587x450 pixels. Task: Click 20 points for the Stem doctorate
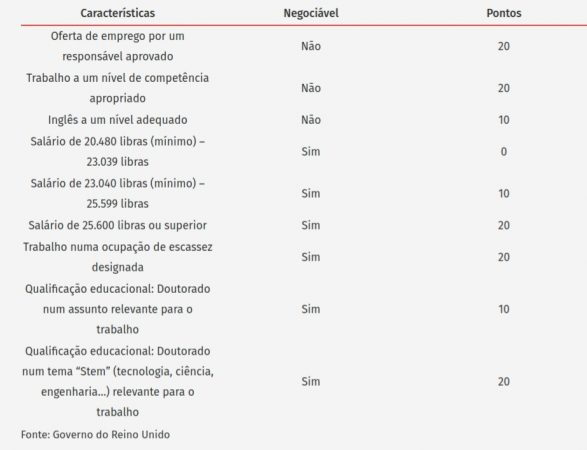[504, 381]
